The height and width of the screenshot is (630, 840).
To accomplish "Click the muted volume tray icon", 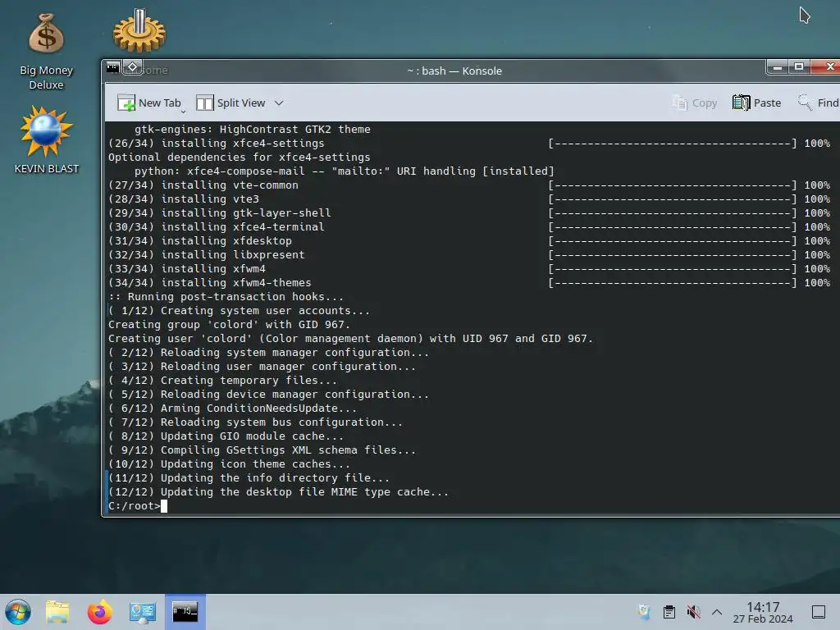I will pyautogui.click(x=693, y=612).
